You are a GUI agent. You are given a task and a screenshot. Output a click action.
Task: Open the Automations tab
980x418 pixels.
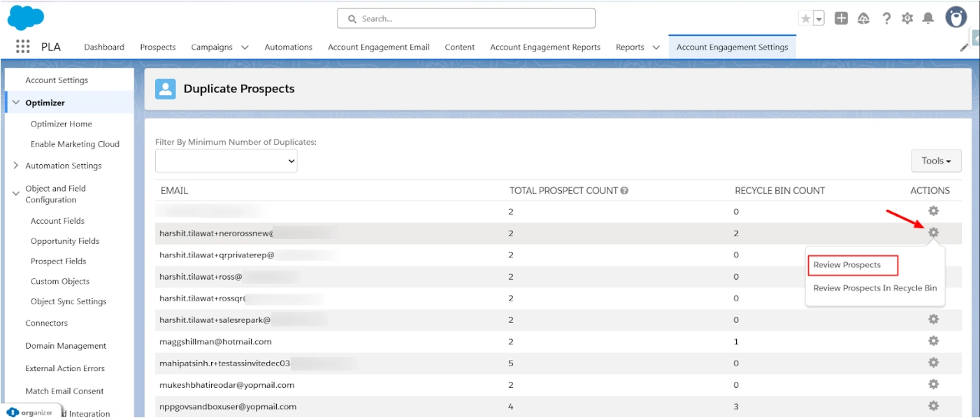tap(288, 48)
